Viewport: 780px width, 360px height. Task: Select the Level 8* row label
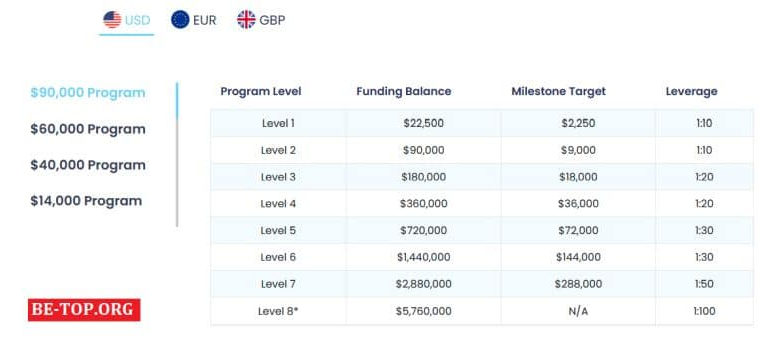point(278,311)
